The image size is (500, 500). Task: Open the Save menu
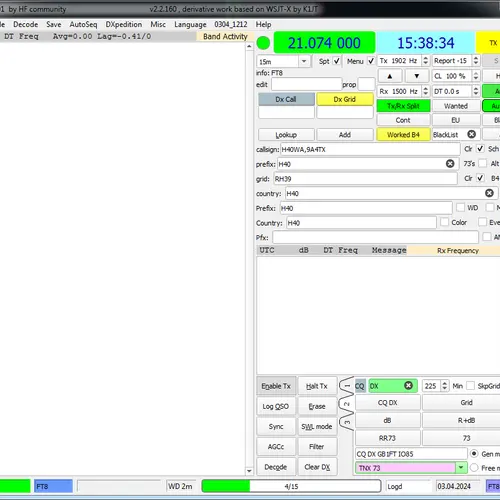54,24
